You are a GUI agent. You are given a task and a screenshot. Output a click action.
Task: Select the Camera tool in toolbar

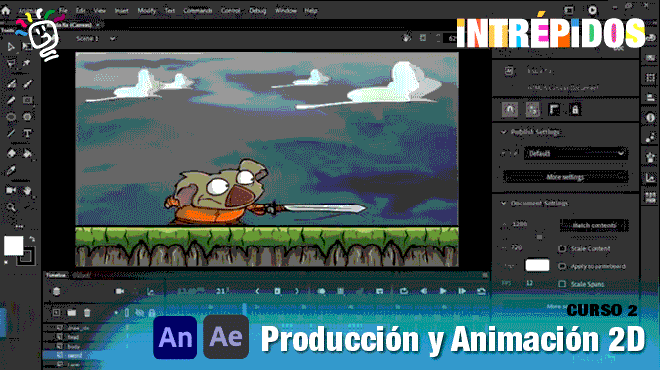click(x=11, y=190)
